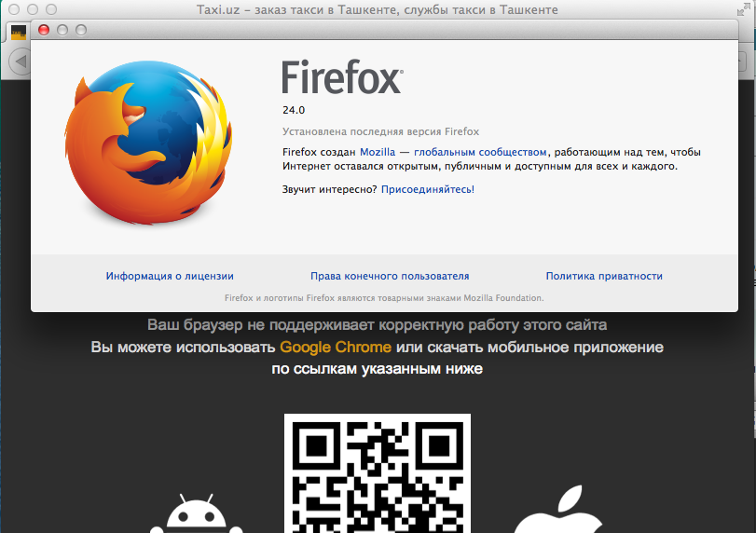Click the 'по ссылкам указанным ниже' text
The height and width of the screenshot is (533, 756).
(377, 369)
